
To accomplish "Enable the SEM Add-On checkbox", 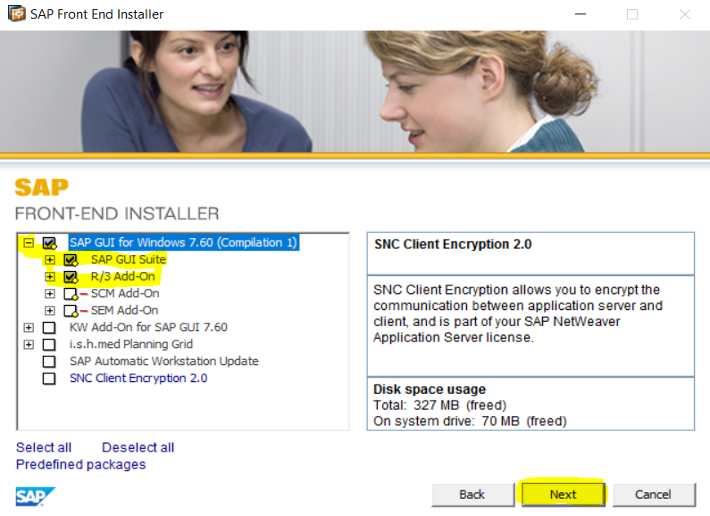I will 70,311.
